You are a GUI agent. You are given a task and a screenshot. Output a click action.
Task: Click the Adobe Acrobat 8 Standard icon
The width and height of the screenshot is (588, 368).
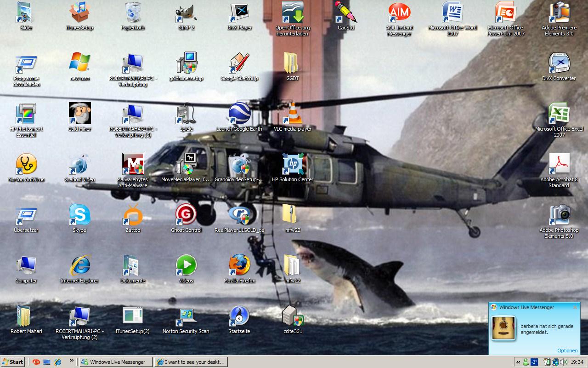coord(559,165)
